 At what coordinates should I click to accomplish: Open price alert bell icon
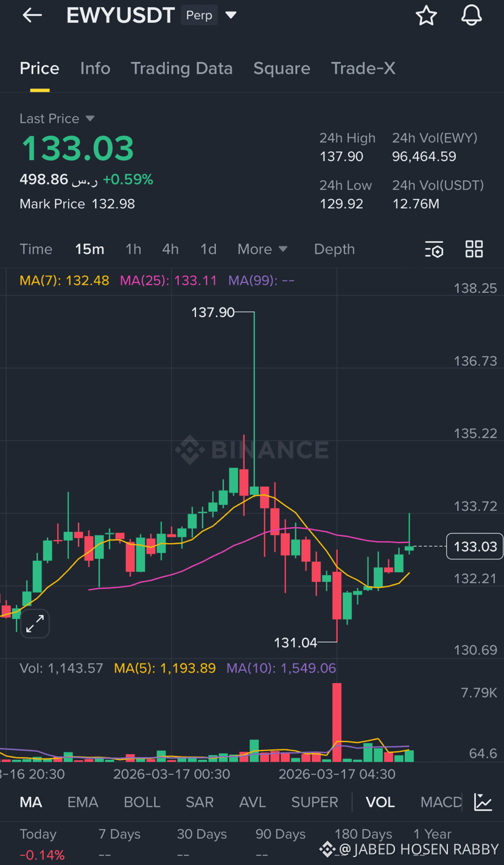[x=471, y=15]
